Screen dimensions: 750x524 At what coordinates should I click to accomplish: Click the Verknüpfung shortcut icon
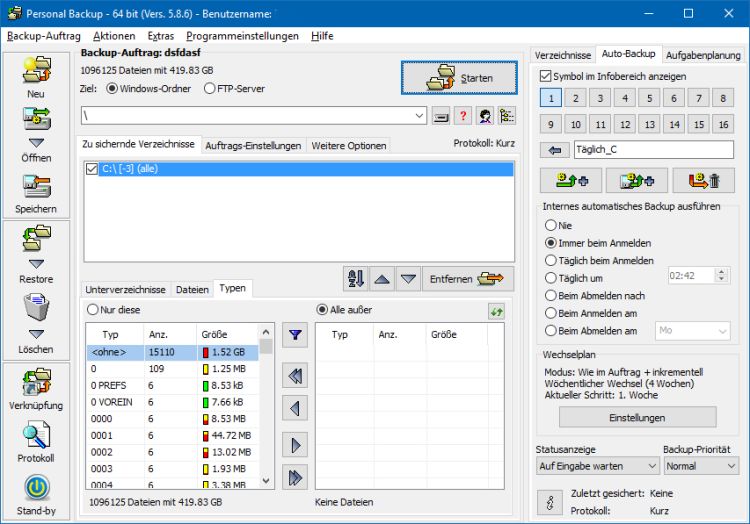click(x=36, y=382)
